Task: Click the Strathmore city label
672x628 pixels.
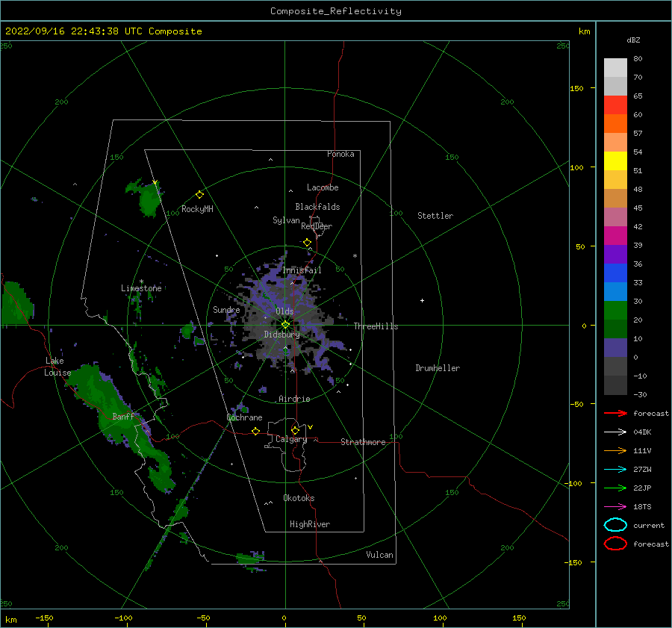Action: point(363,442)
